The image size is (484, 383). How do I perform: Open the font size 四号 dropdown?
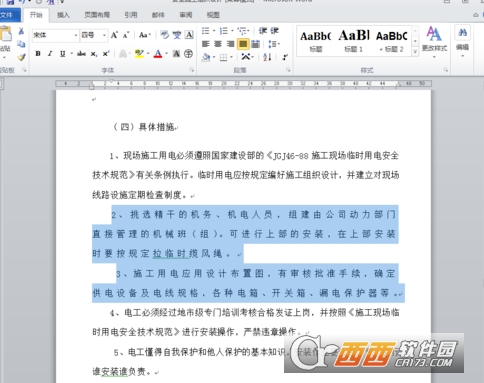[x=104, y=35]
